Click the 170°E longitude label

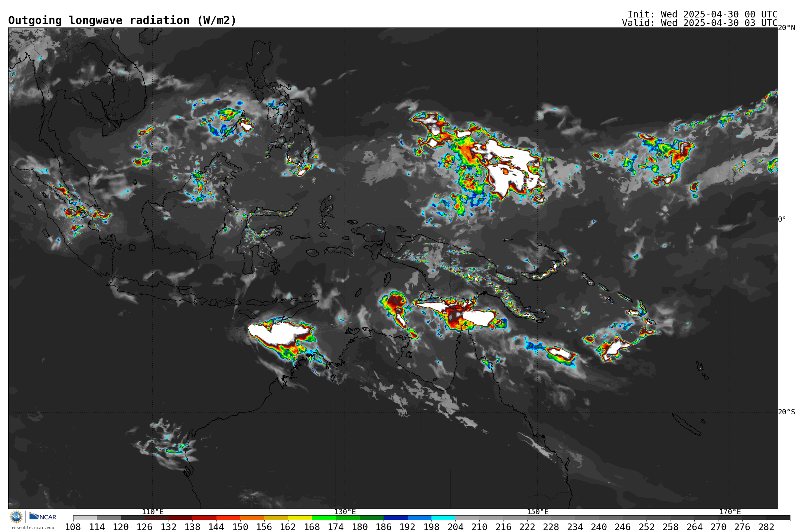point(730,512)
